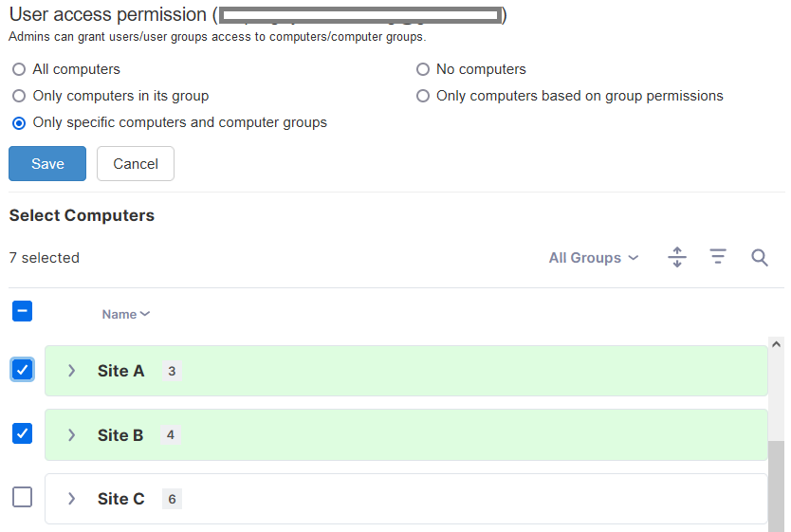This screenshot has width=791, height=532.
Task: Check the Site C checkbox
Action: pyautogui.click(x=23, y=498)
